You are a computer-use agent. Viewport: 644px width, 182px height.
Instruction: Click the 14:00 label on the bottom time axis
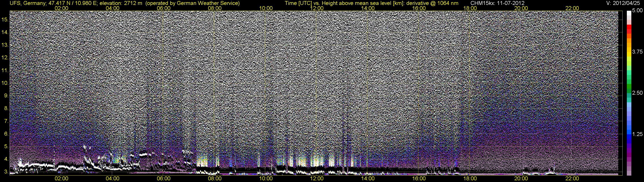(368, 179)
